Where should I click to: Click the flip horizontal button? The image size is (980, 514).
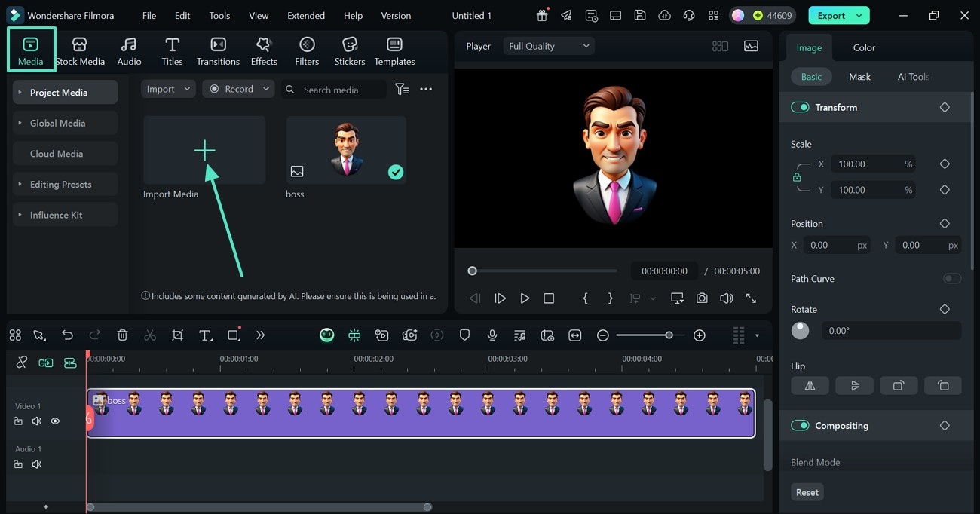click(x=810, y=385)
